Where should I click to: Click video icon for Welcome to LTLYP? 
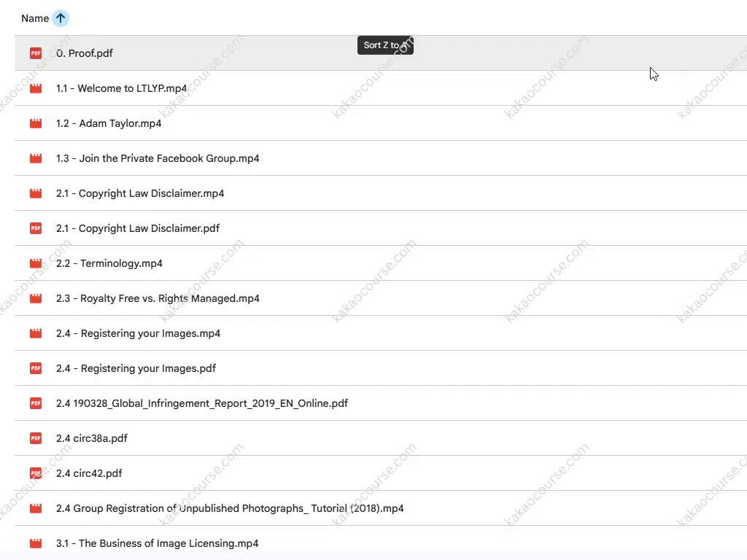(x=36, y=88)
